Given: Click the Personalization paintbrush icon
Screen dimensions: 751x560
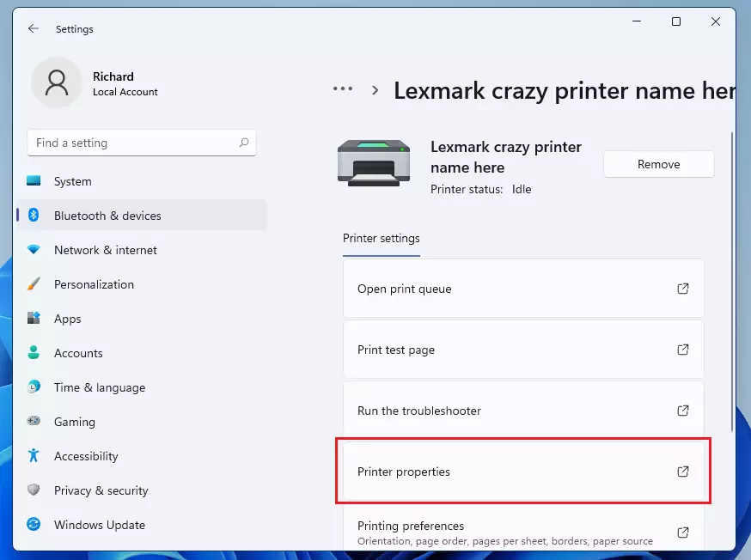Looking at the screenshot, I should click(x=34, y=283).
